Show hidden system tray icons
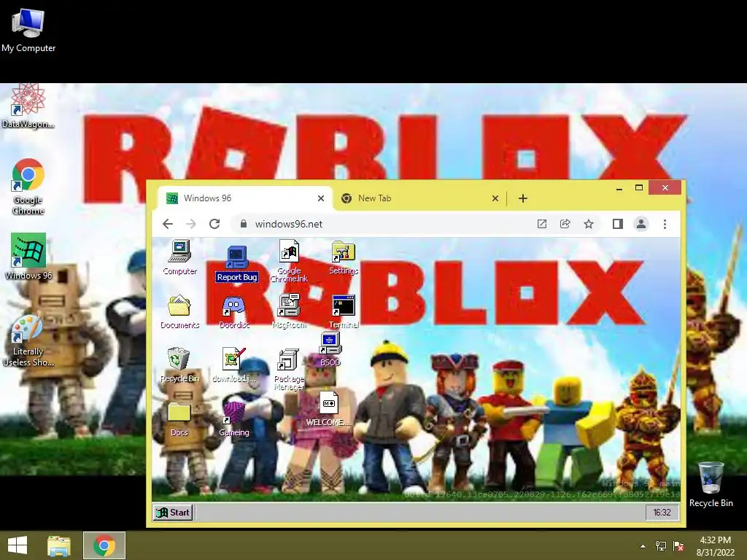Screen dimensions: 747x560 tap(643, 546)
